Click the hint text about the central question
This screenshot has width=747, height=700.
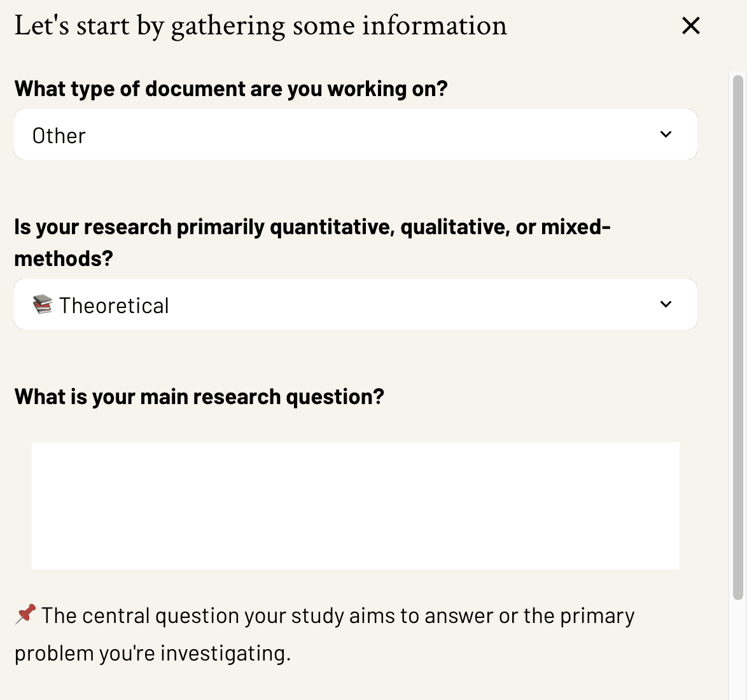(325, 634)
